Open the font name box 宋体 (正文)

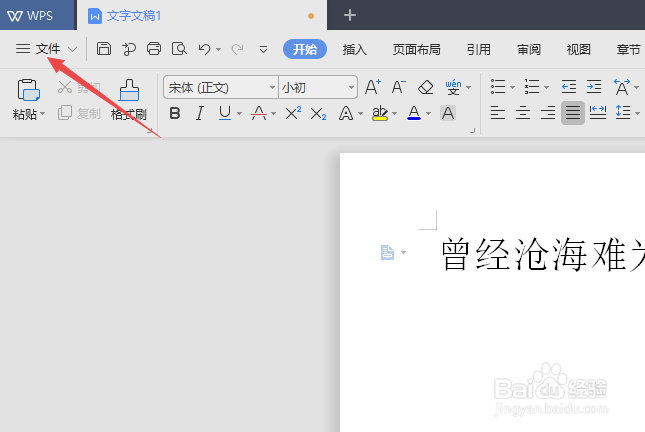pos(221,87)
